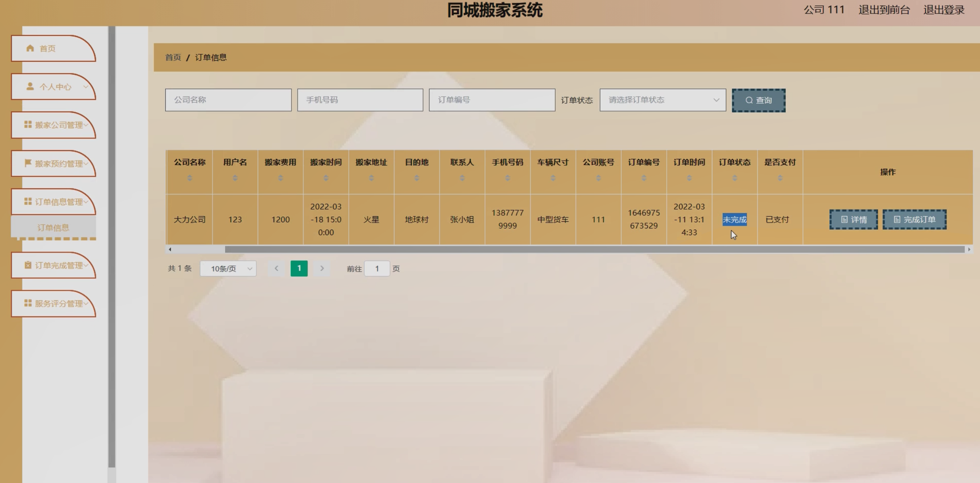Sort by 车辆尺寸 column arrows
The width and height of the screenshot is (980, 483).
pos(553,178)
